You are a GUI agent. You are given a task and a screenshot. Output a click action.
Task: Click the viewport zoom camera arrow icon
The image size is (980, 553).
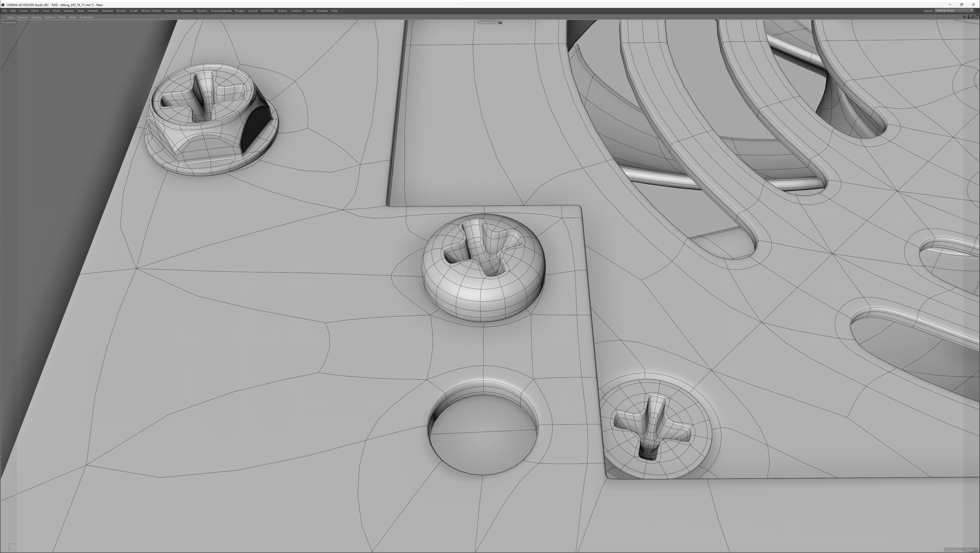pyautogui.click(x=969, y=17)
